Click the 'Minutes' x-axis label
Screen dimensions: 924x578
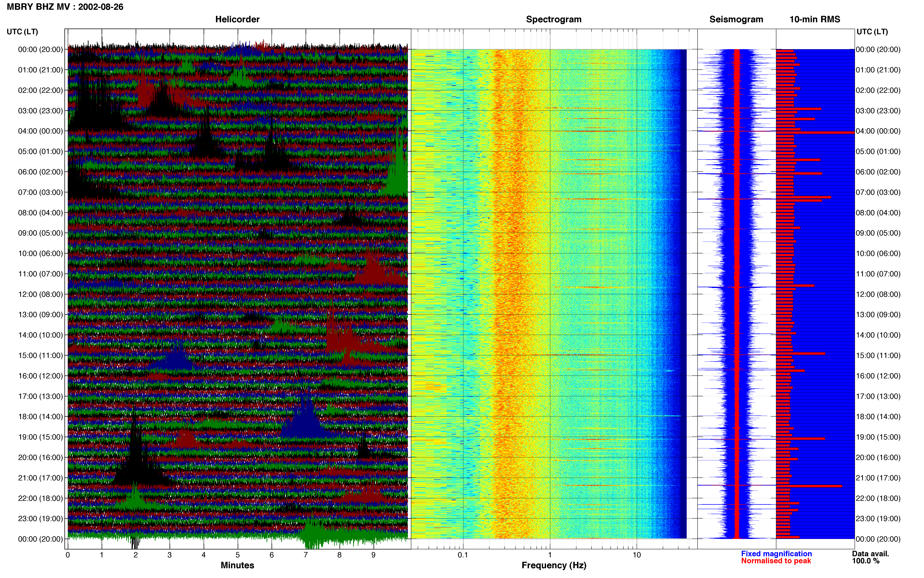(x=237, y=565)
